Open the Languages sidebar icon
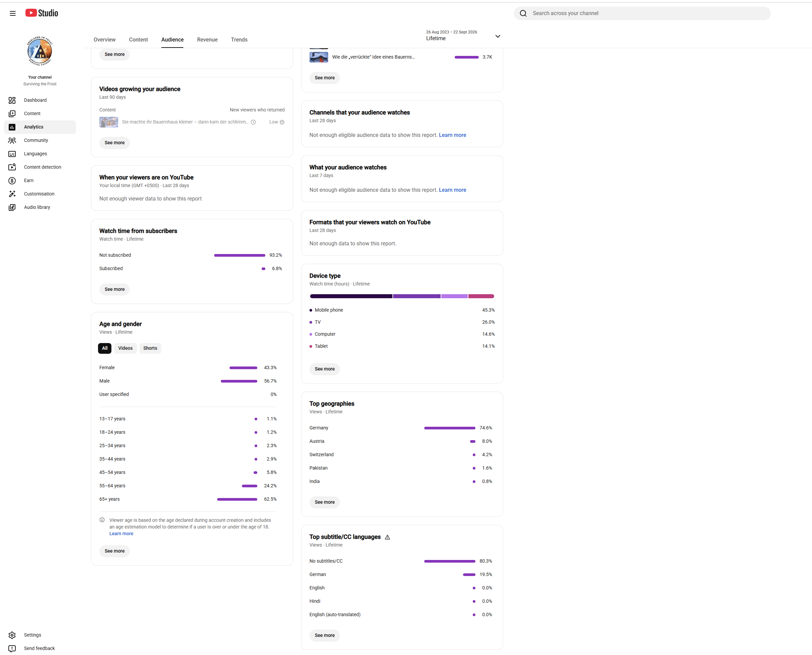 coord(12,154)
